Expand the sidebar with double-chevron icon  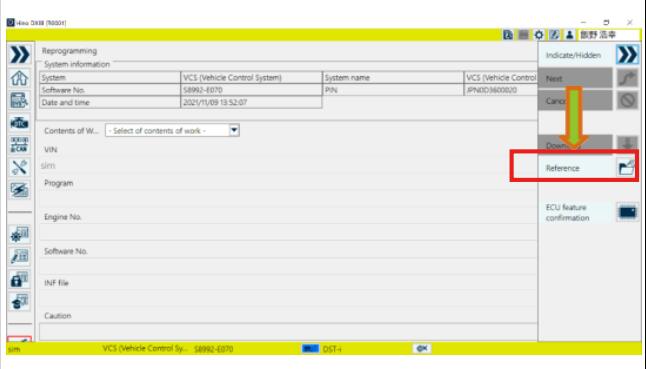(19, 55)
